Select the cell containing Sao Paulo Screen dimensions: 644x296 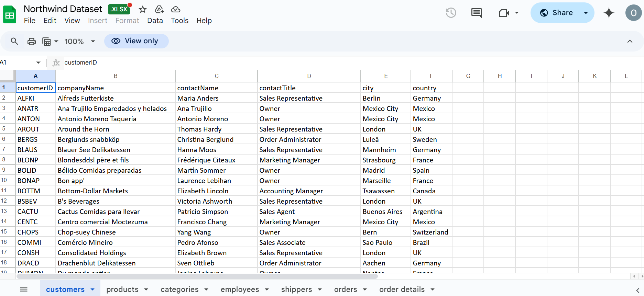point(386,242)
